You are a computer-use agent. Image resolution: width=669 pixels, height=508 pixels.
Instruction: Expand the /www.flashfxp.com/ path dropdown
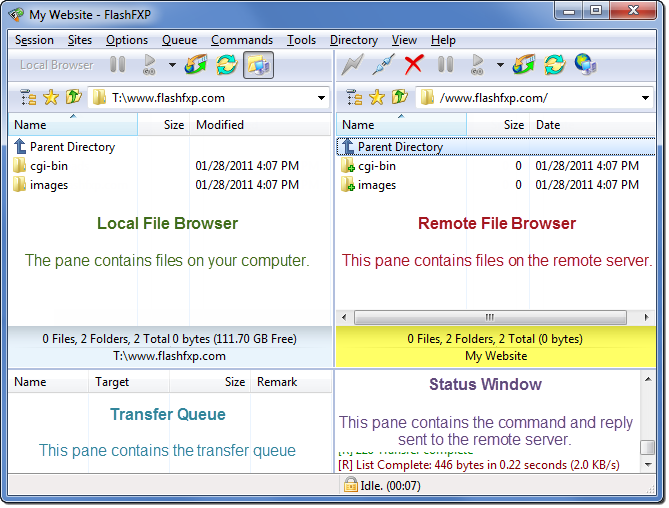coord(646,98)
